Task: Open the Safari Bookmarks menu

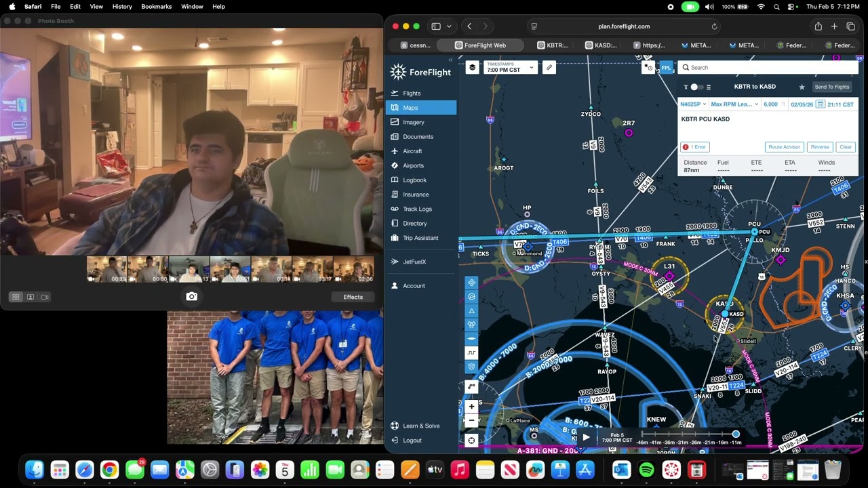Action: [157, 6]
